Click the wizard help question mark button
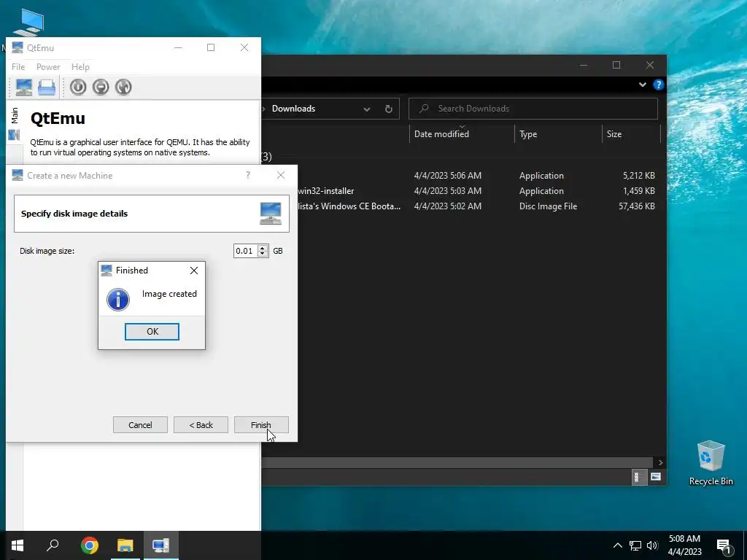 (x=248, y=175)
